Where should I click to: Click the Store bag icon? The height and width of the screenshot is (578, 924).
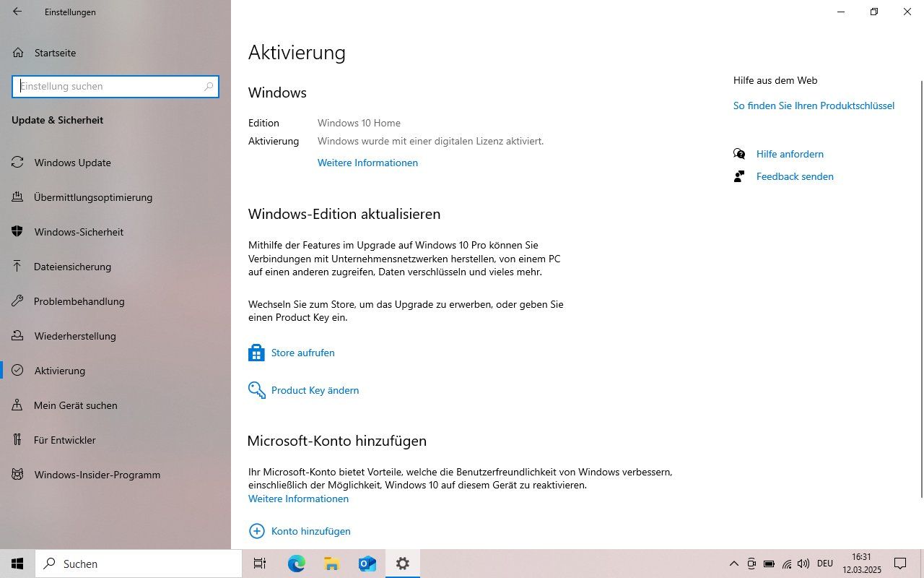point(256,353)
